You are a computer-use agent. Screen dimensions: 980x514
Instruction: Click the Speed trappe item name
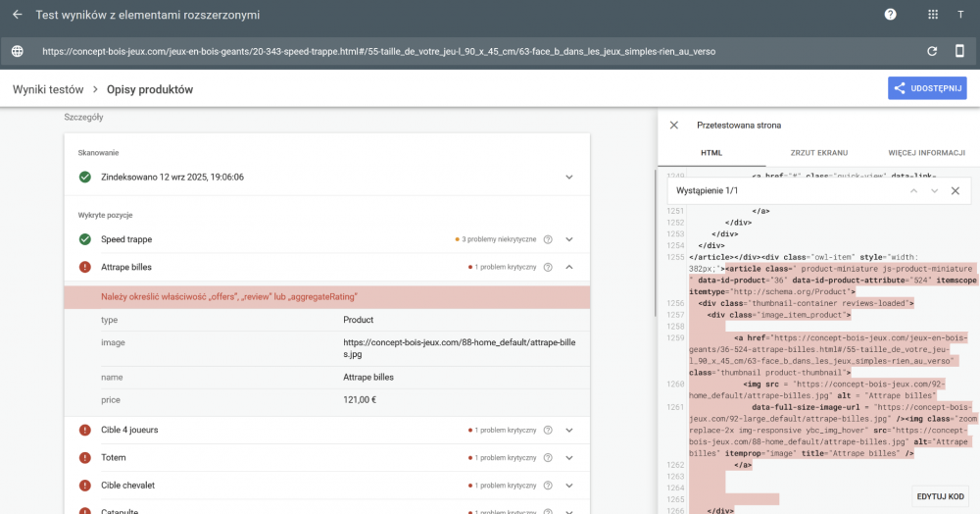(126, 239)
